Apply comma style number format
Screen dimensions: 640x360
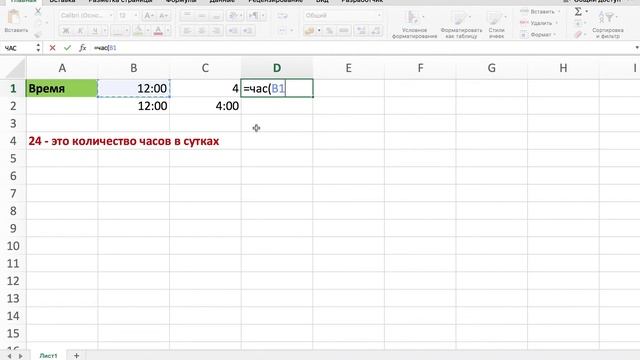click(344, 31)
